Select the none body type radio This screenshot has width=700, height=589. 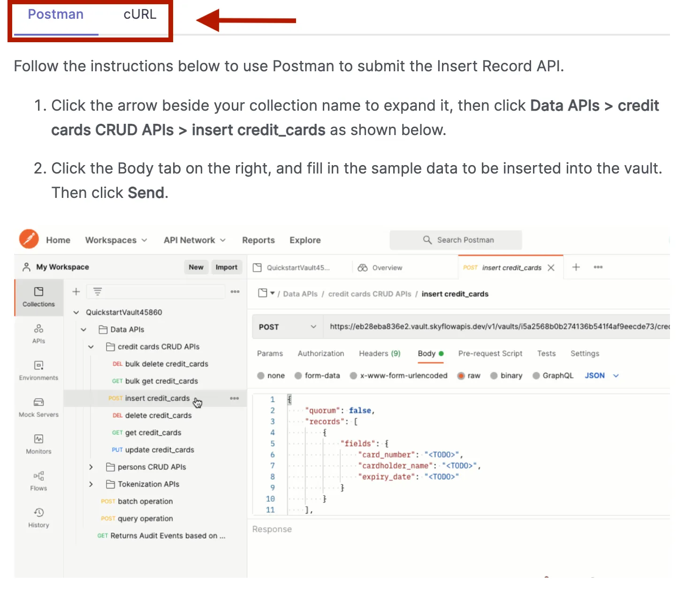[x=261, y=376]
